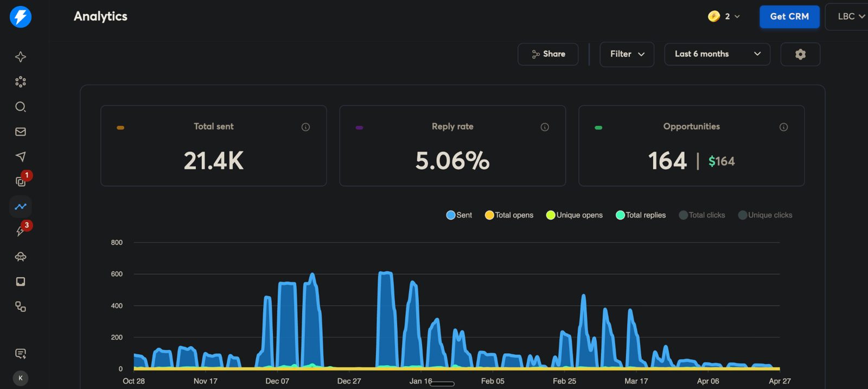Toggle the Sent series in chart legend
Screen dimensions: 868x389
pyautogui.click(x=459, y=215)
